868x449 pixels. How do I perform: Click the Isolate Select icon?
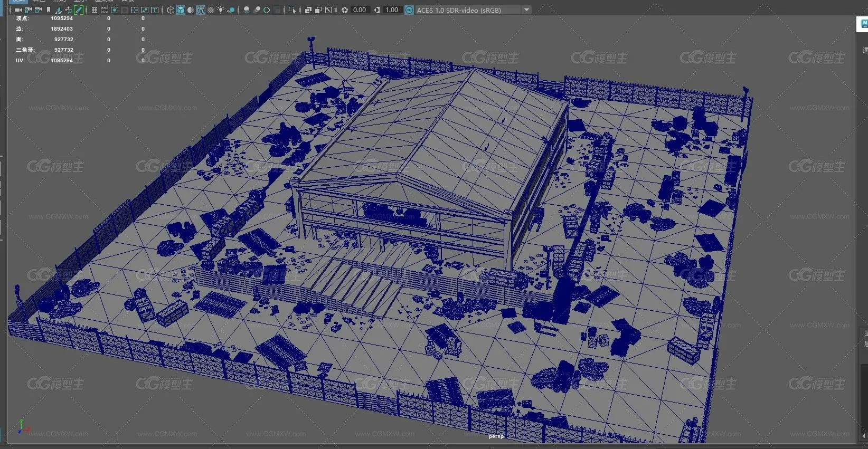(x=293, y=10)
